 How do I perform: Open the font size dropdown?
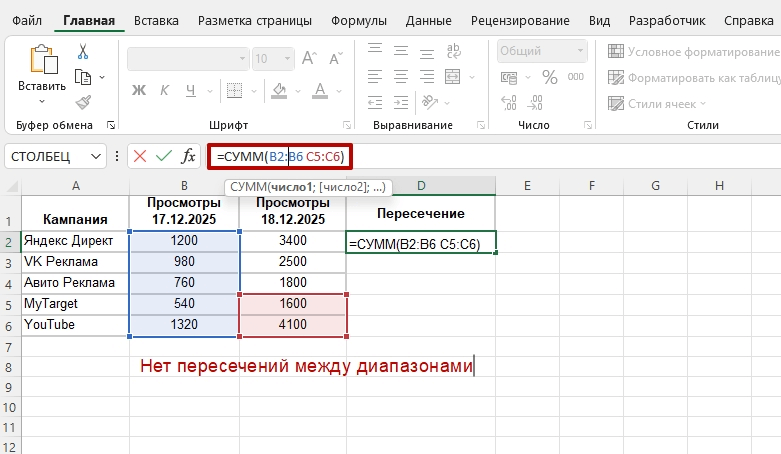click(287, 59)
